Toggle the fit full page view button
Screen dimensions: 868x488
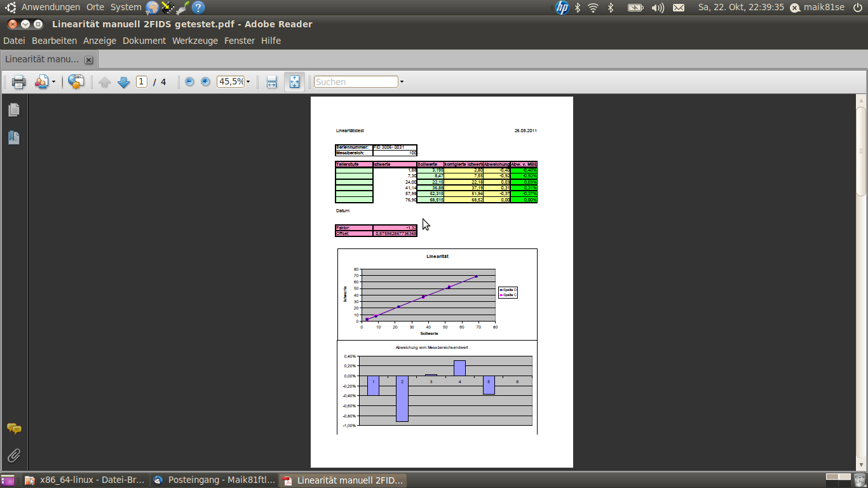pyautogui.click(x=294, y=82)
